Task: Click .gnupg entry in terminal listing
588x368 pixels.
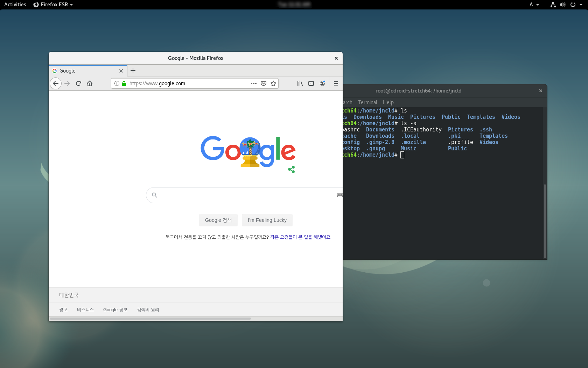Action: 376,149
